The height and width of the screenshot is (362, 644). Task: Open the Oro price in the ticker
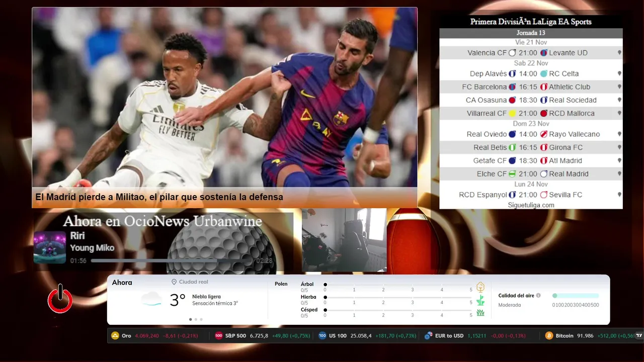(x=147, y=335)
